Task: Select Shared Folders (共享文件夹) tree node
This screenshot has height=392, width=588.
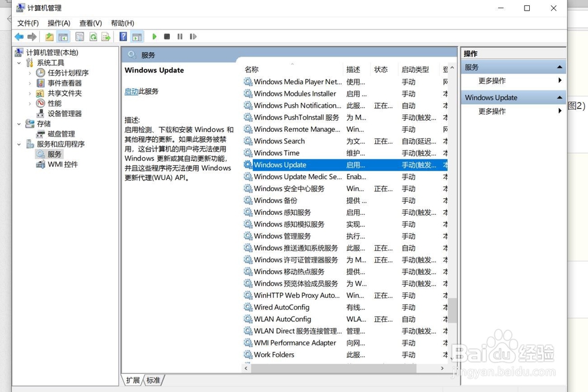Action: point(65,93)
